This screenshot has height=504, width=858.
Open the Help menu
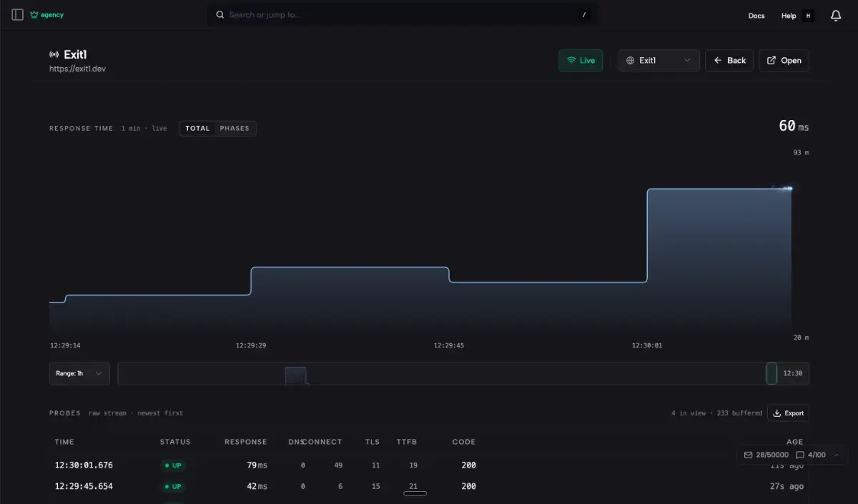789,16
